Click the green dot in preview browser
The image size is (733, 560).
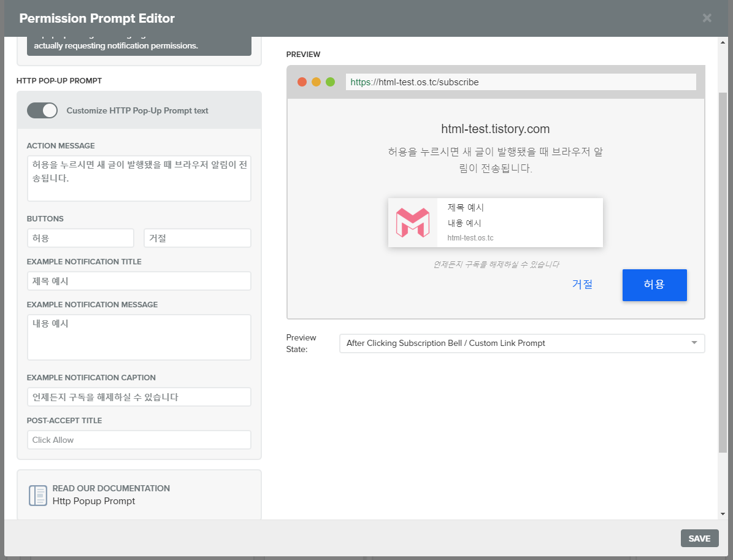coord(330,82)
